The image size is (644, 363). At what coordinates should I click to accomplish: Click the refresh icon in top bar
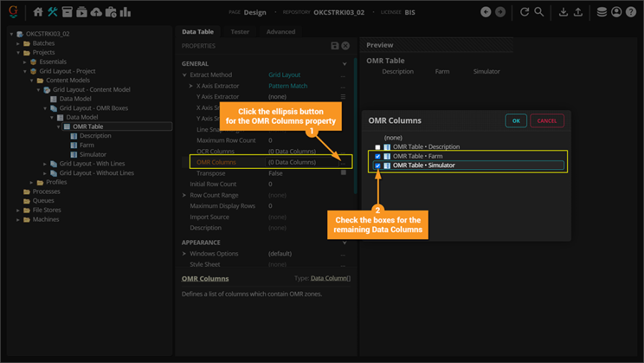click(525, 12)
